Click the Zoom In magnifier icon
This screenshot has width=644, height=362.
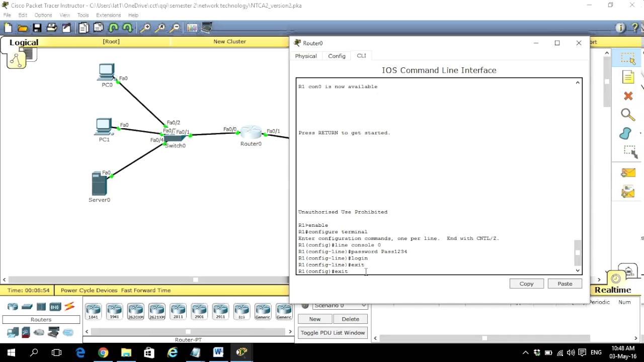[x=145, y=28]
